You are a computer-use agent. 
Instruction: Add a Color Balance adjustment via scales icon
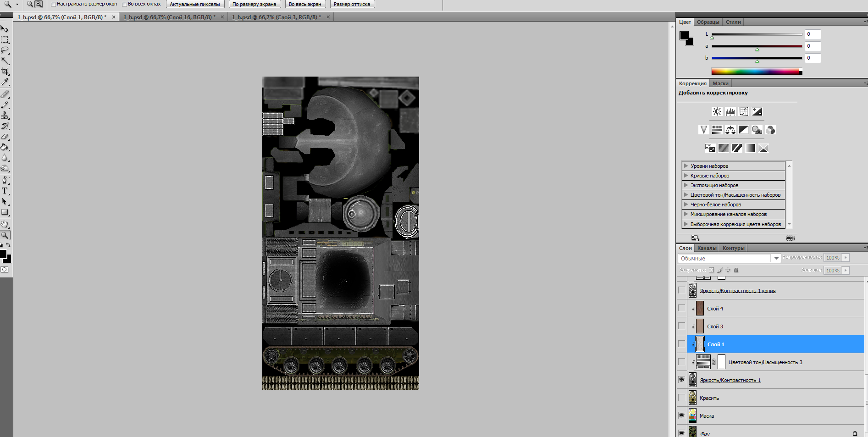(x=730, y=130)
